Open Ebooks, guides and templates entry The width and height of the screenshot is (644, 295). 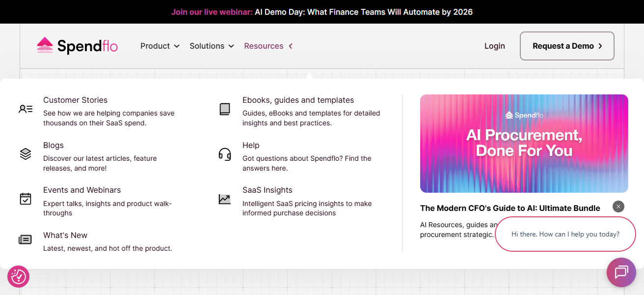tap(298, 100)
